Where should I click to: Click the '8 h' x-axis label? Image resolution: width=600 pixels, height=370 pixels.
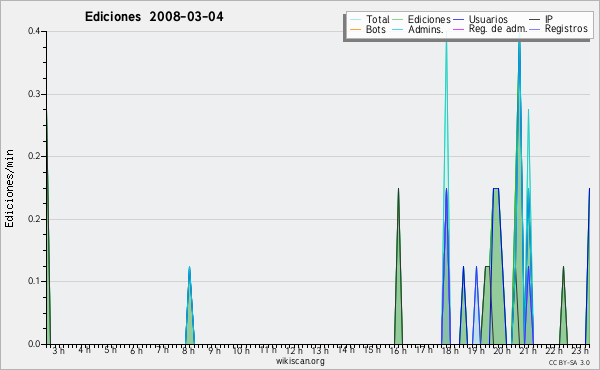pyautogui.click(x=188, y=351)
